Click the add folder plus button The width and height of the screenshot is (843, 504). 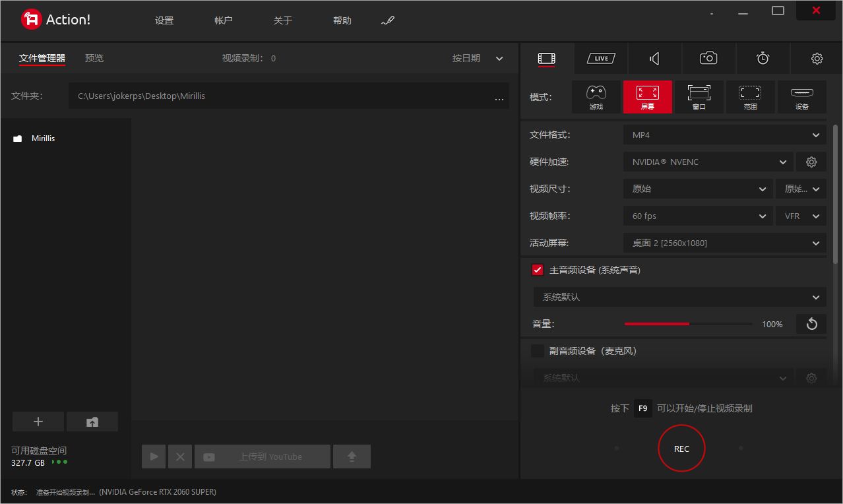38,422
